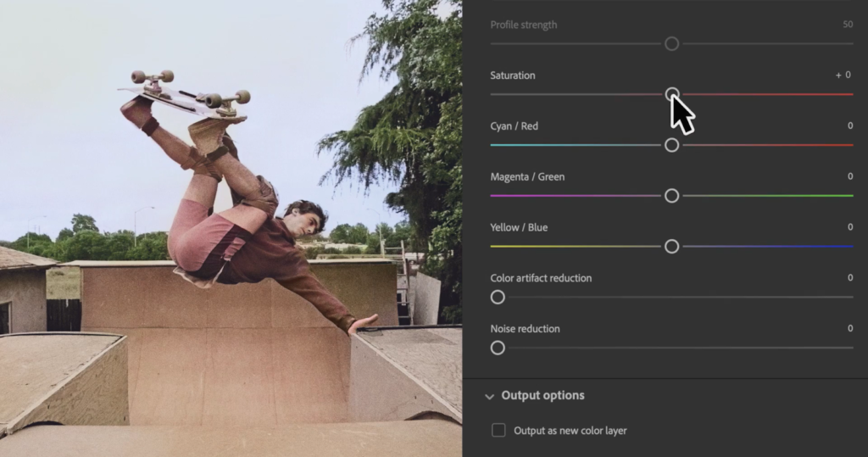Click the Yellow / Blue label
868x457 pixels.
(x=519, y=228)
